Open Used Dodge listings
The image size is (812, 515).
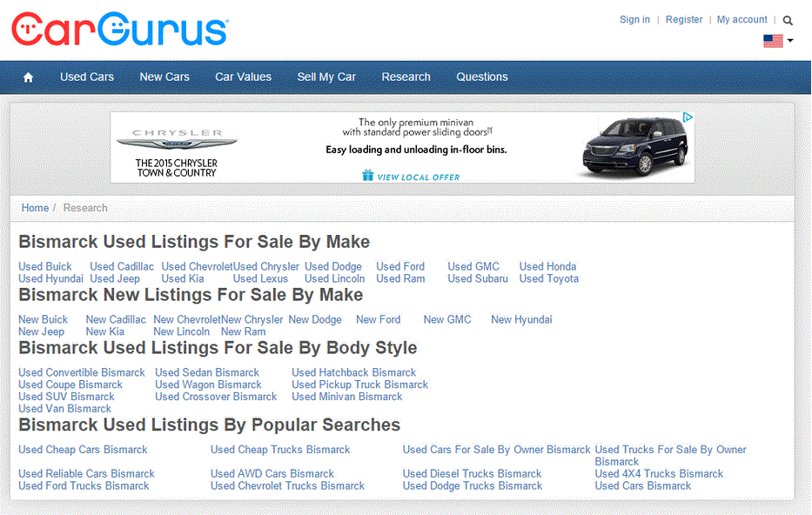click(333, 266)
